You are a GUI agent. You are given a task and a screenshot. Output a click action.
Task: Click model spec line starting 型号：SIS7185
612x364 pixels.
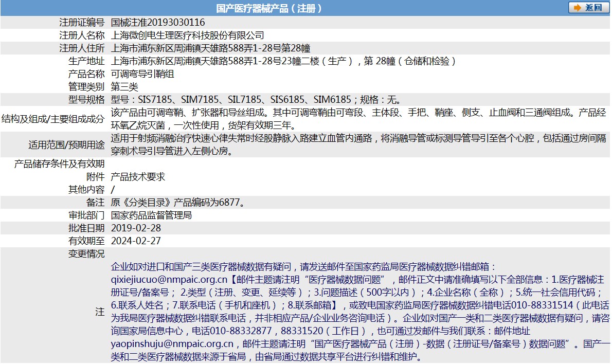pos(256,100)
